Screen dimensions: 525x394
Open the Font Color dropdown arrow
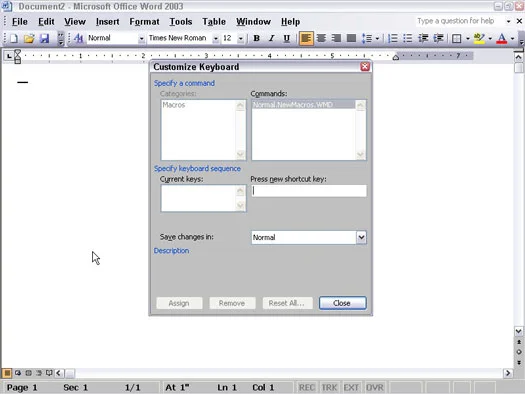512,39
